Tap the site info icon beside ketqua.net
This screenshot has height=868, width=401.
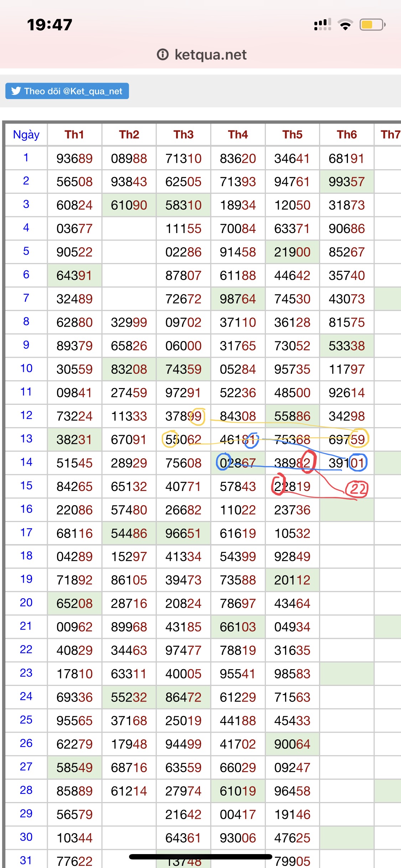[163, 55]
